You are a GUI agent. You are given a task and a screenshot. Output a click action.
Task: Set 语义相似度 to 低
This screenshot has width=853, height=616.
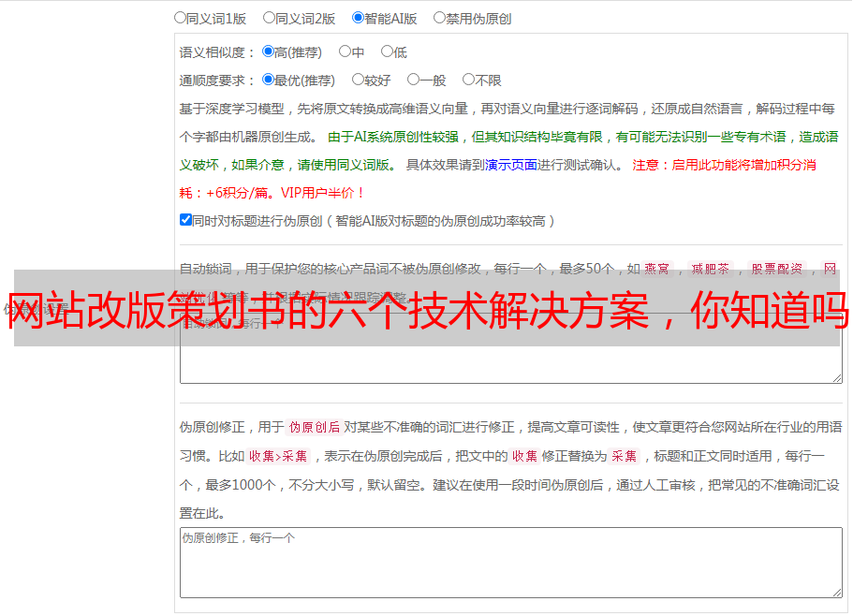(x=387, y=51)
